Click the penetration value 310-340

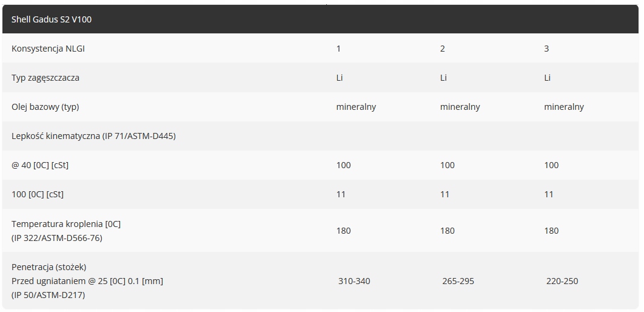pos(354,281)
